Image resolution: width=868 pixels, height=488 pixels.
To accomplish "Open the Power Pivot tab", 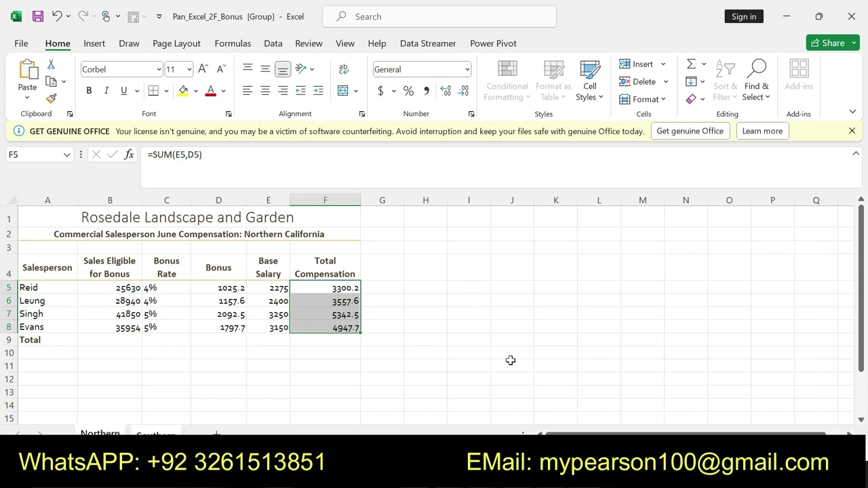I will (x=493, y=43).
